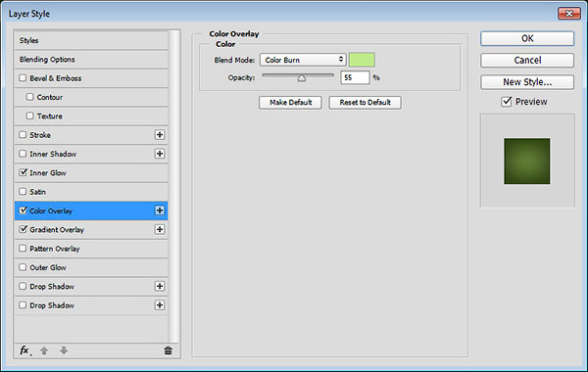Click plus icon on first Drop Shadow row
The image size is (588, 372).
[160, 286]
